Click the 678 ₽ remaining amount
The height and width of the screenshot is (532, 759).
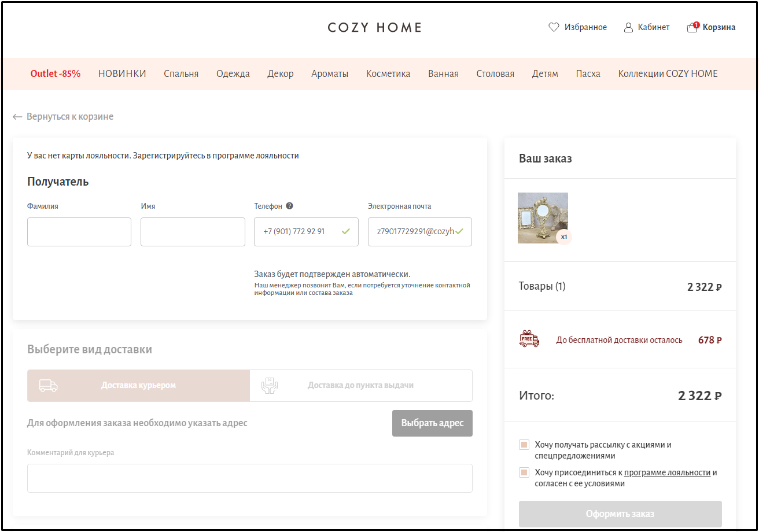[710, 340]
